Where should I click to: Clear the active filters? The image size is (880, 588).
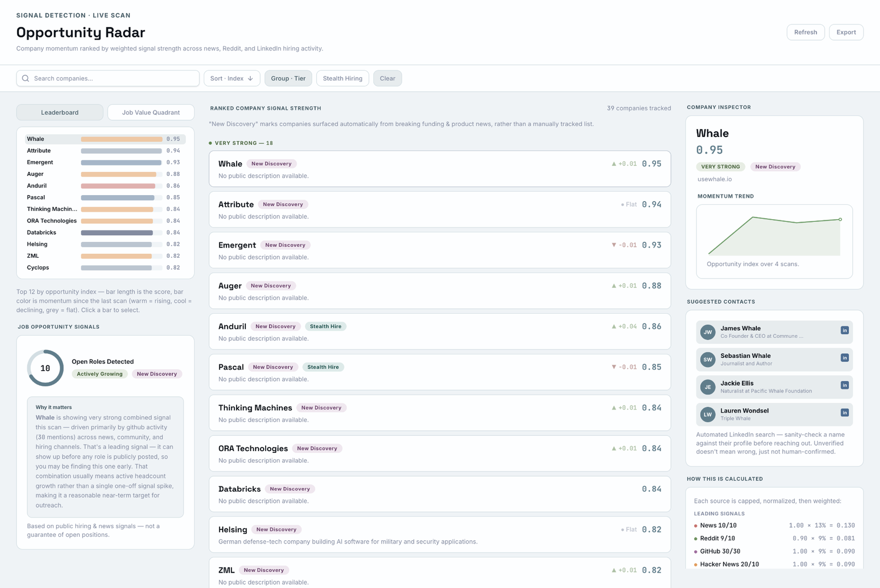388,79
